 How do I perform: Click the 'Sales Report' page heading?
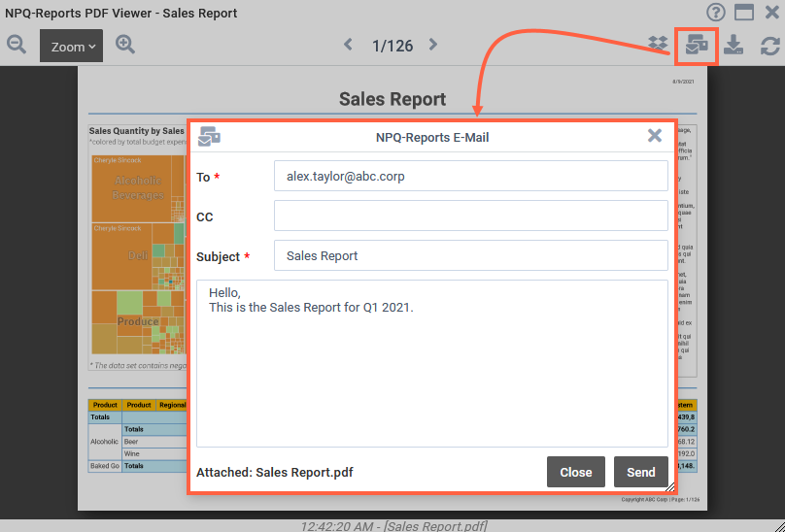(x=392, y=99)
